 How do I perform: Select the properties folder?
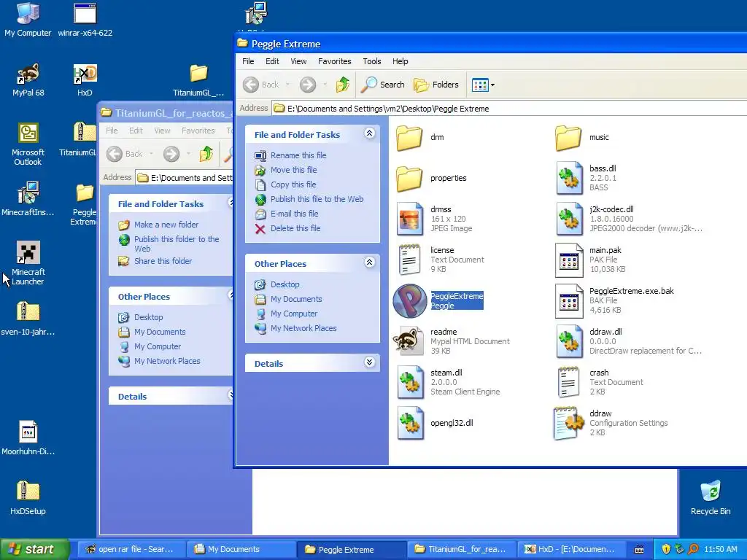pos(410,178)
